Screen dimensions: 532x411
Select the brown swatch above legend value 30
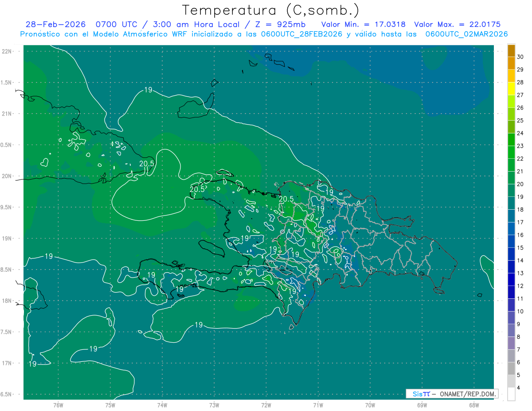(x=511, y=51)
